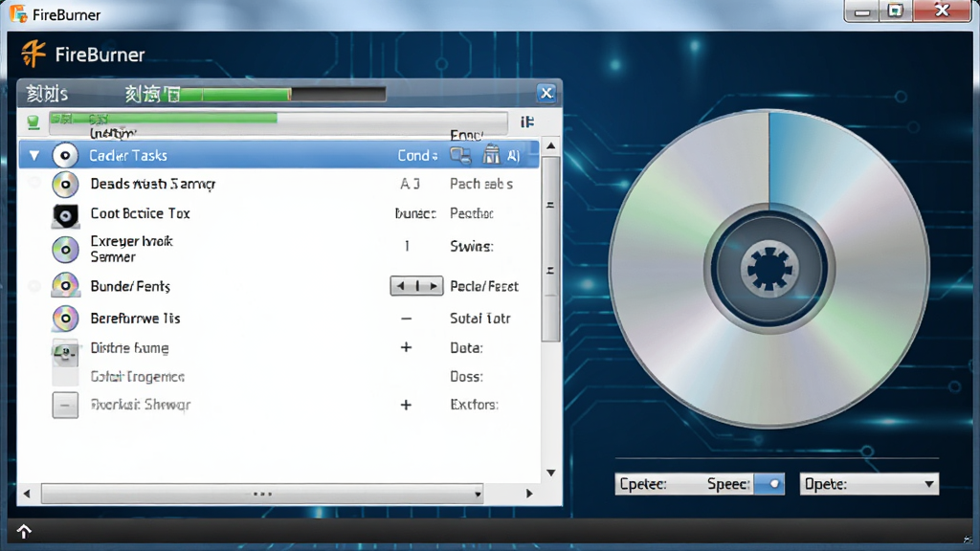
Task: Click the black disc icon of Coot Bcdice Tox
Action: (65, 216)
